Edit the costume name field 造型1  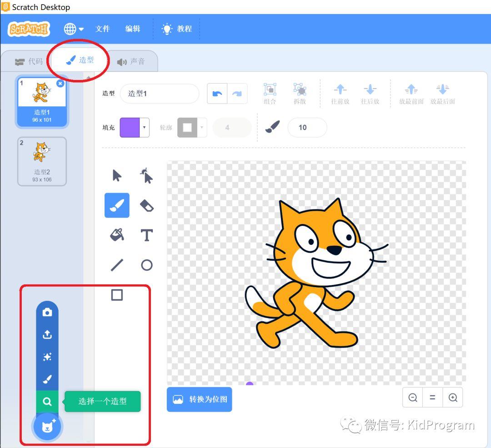click(x=160, y=94)
